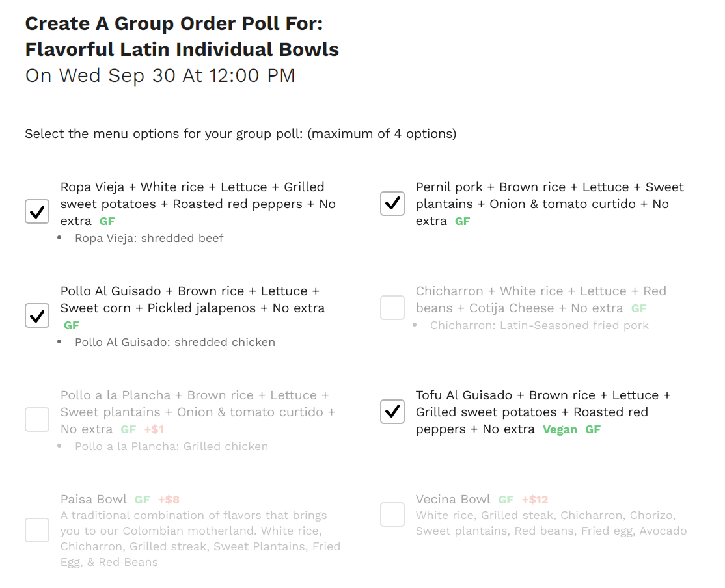
Task: Uncheck the Pernil pork bowl checkbox
Action: tap(392, 204)
